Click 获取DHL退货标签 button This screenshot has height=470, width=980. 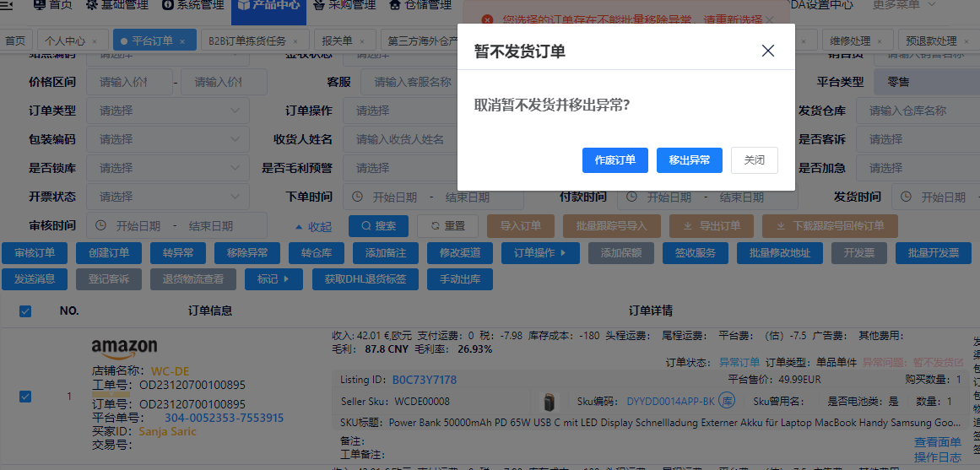tap(365, 279)
